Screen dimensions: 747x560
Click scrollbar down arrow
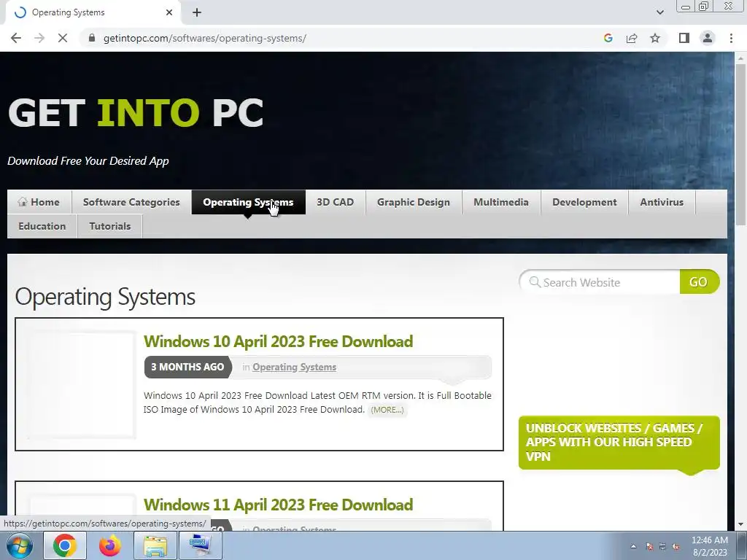pyautogui.click(x=740, y=524)
